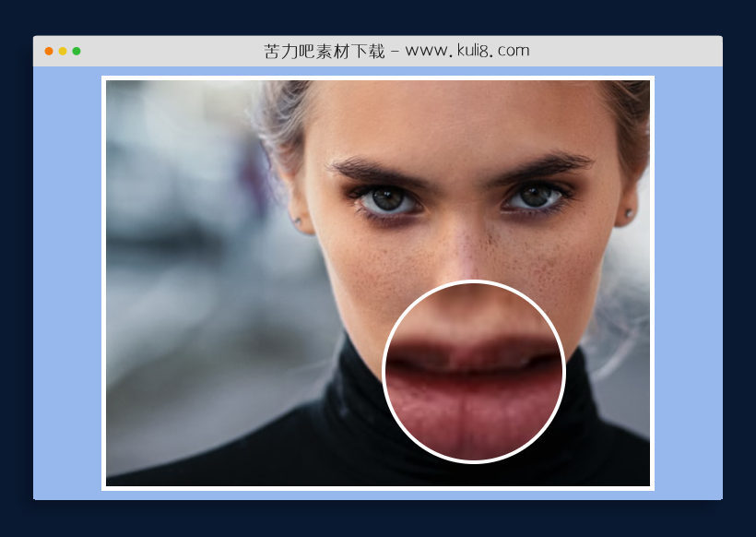The image size is (756, 537).
Task: Click the freckled nose bridge between the eyes
Action: [x=461, y=212]
